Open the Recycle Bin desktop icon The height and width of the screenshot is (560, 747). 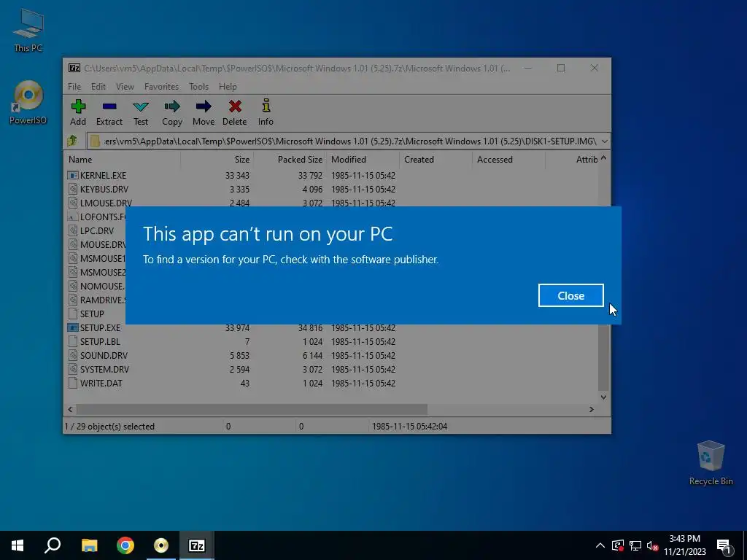click(x=711, y=463)
